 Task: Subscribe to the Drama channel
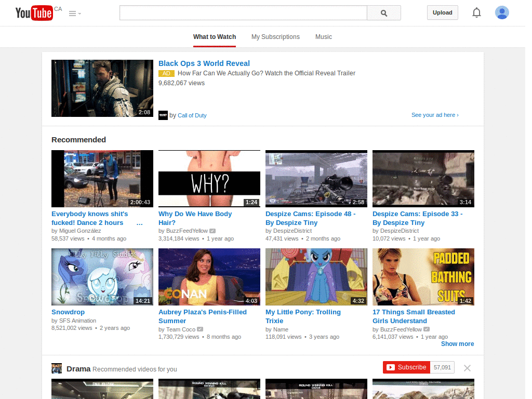(x=406, y=367)
